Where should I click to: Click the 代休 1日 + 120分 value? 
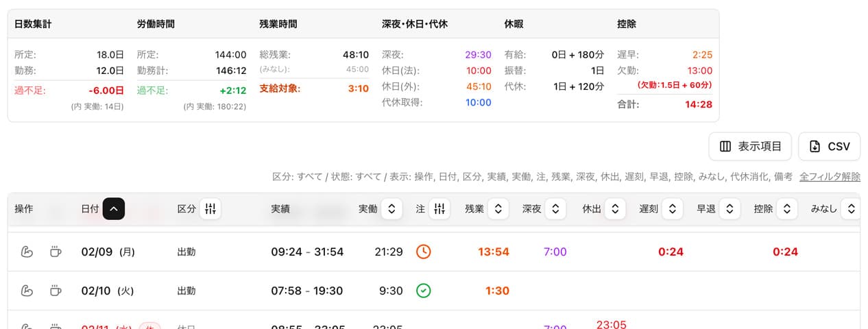click(x=578, y=86)
